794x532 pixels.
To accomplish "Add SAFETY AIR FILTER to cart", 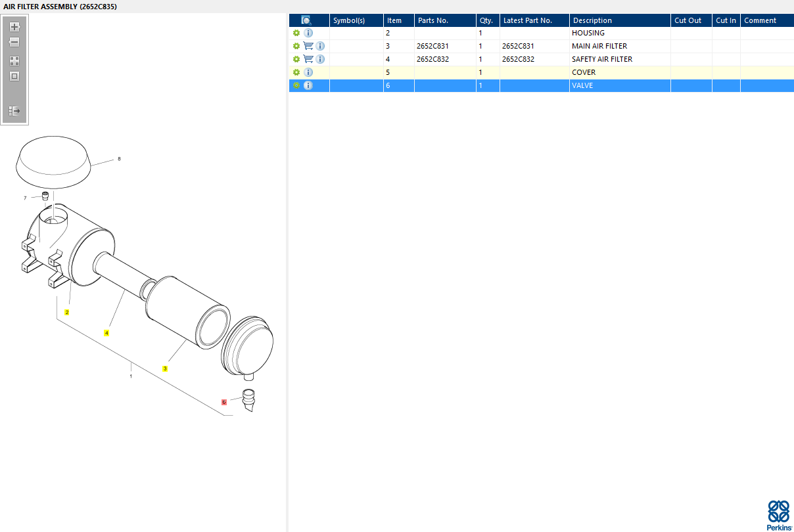I will (x=308, y=59).
